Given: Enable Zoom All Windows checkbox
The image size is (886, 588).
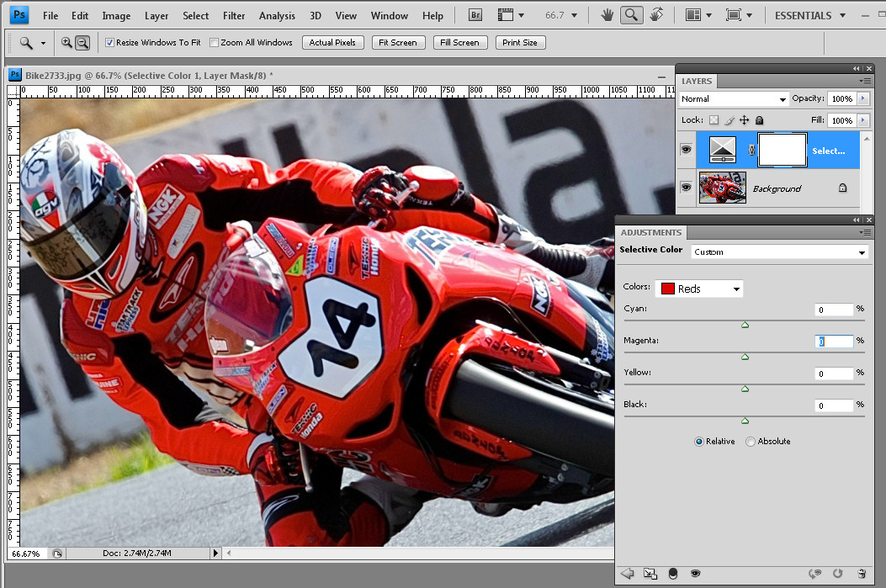Looking at the screenshot, I should [215, 42].
